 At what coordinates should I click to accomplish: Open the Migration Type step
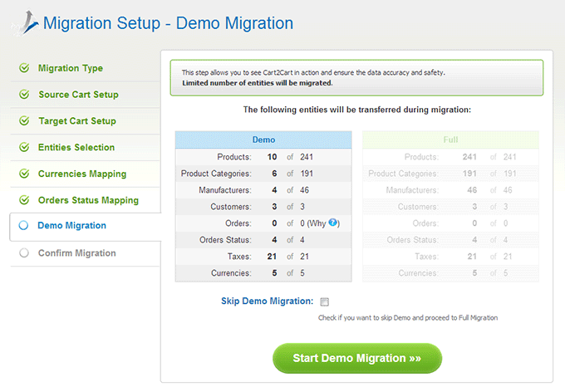tap(71, 68)
